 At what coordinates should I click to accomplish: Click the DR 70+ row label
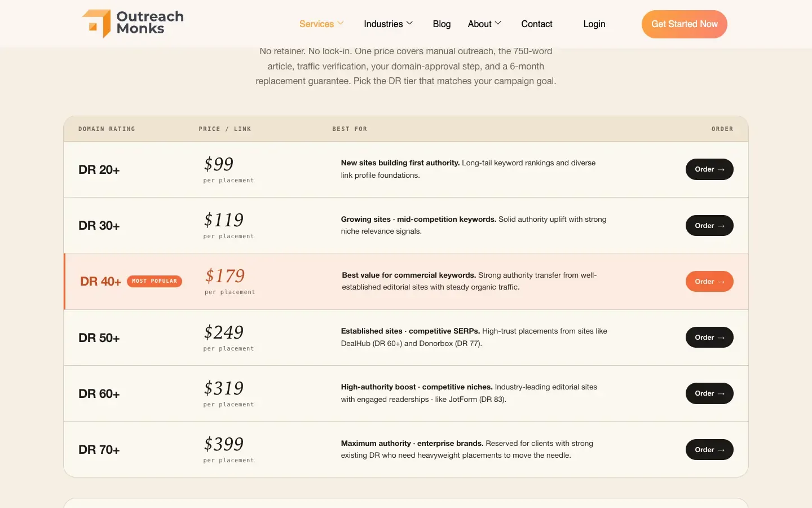click(99, 450)
